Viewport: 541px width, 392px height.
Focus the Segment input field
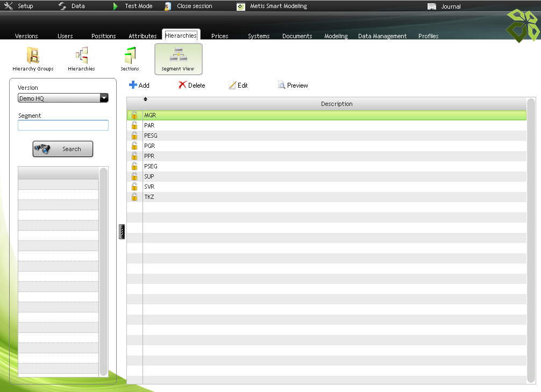63,125
